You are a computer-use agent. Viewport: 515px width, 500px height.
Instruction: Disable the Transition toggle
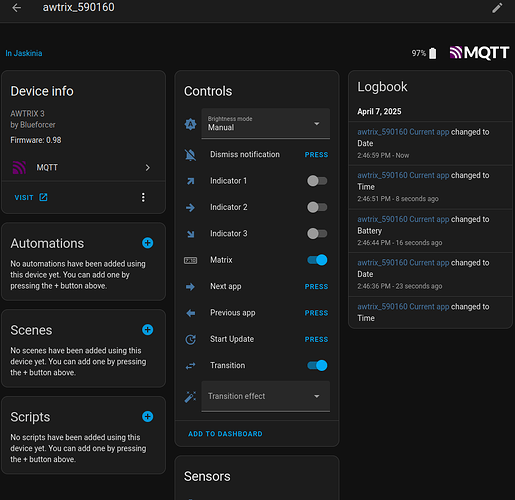317,365
